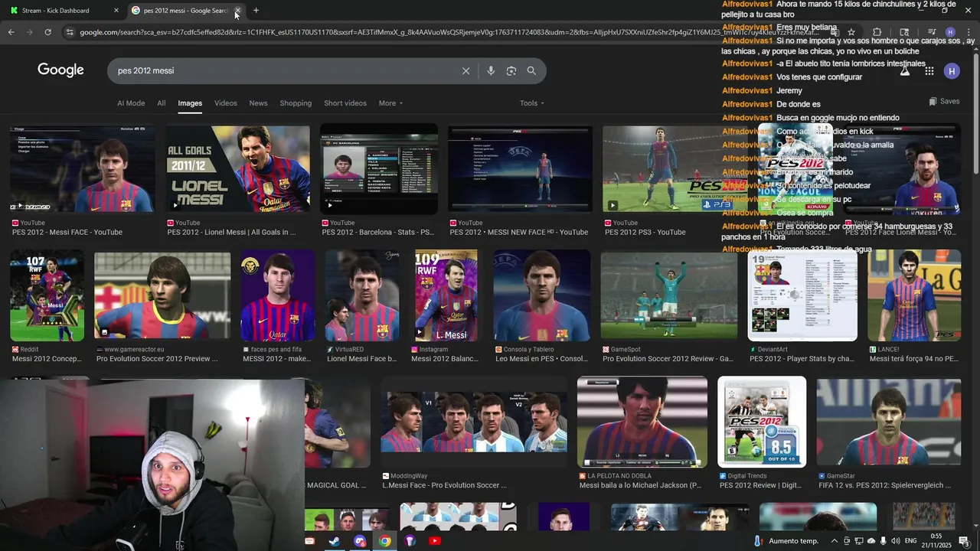980x551 pixels.
Task: Go to Google home via the logo
Action: point(60,70)
